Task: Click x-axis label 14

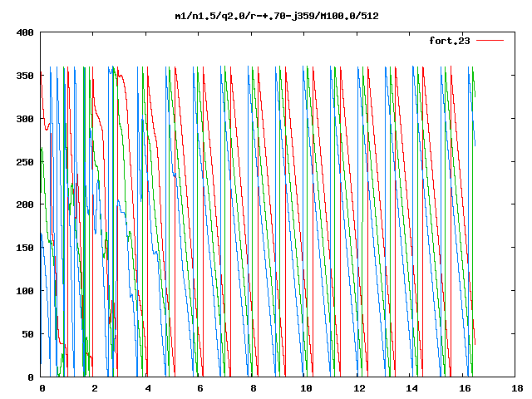Action: click(x=412, y=388)
